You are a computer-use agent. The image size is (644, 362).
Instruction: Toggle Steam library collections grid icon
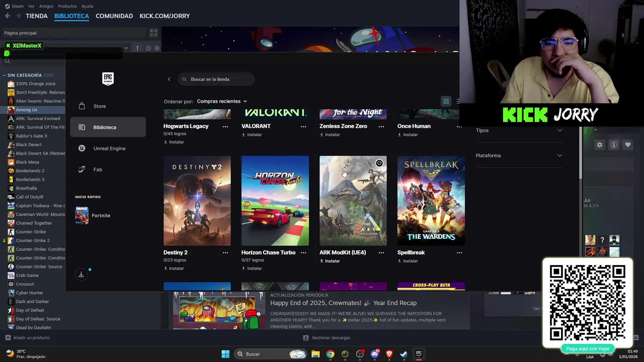coord(153,33)
